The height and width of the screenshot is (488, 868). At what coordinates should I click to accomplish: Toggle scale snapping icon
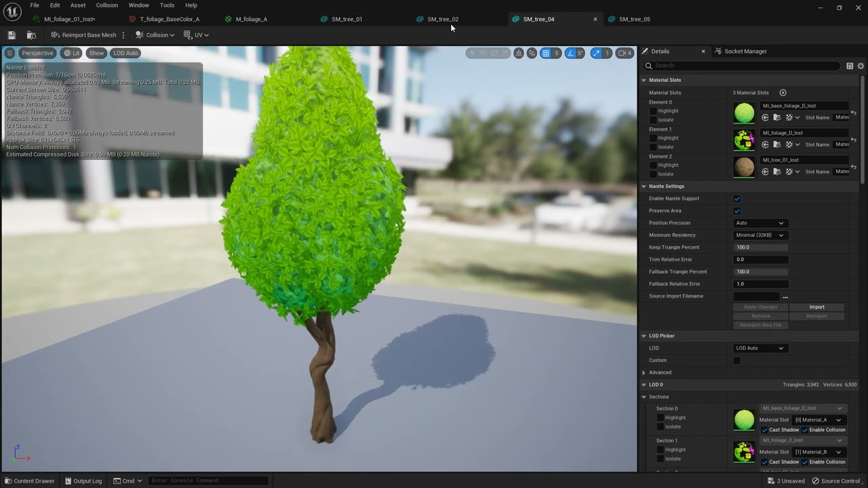click(596, 53)
